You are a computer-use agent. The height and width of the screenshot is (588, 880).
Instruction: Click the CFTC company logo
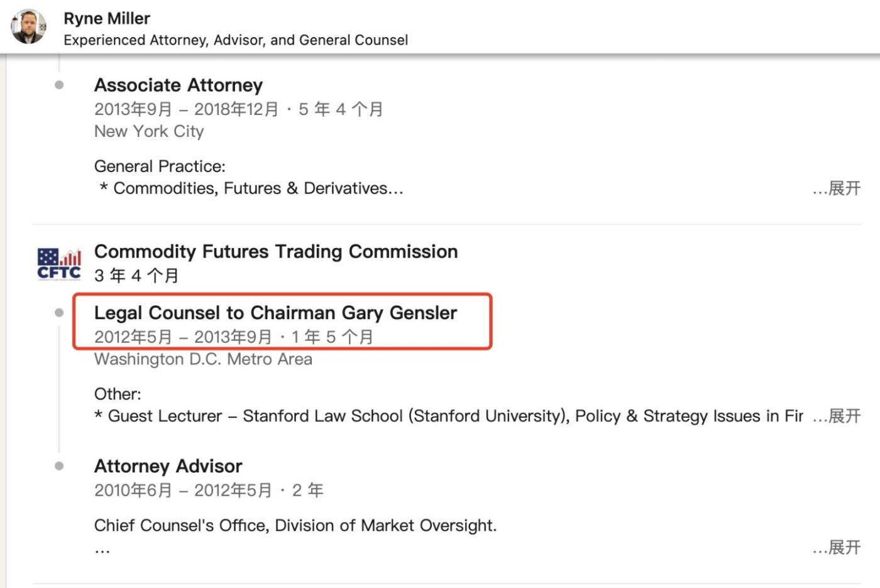click(x=59, y=264)
